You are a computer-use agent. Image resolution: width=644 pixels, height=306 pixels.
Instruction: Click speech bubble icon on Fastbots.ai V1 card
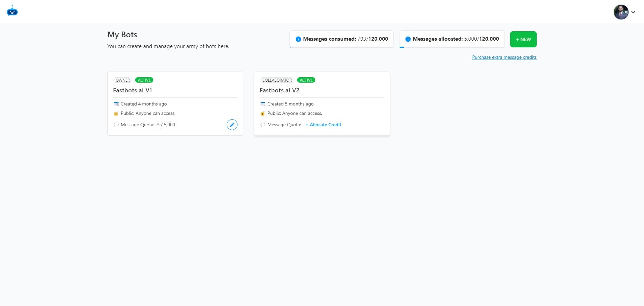[116, 125]
